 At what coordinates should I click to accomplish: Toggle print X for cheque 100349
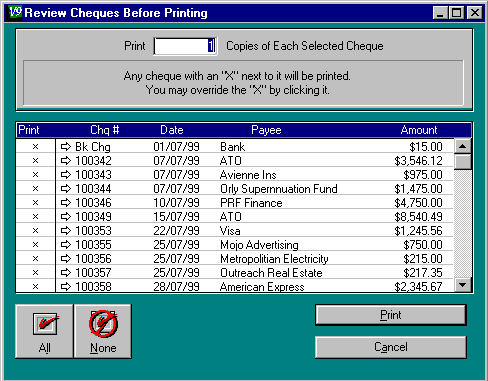coord(35,216)
